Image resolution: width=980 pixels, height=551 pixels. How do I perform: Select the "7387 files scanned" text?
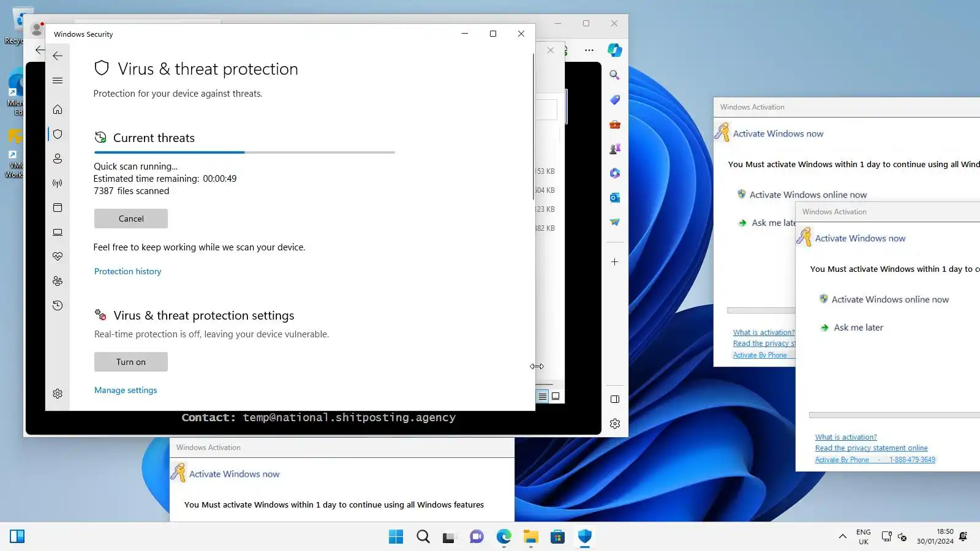click(x=131, y=191)
